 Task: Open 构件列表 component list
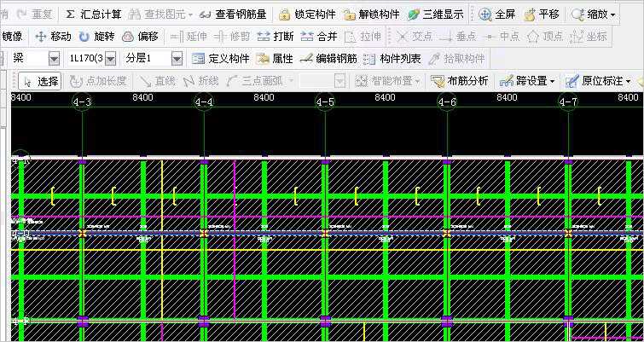pyautogui.click(x=392, y=59)
